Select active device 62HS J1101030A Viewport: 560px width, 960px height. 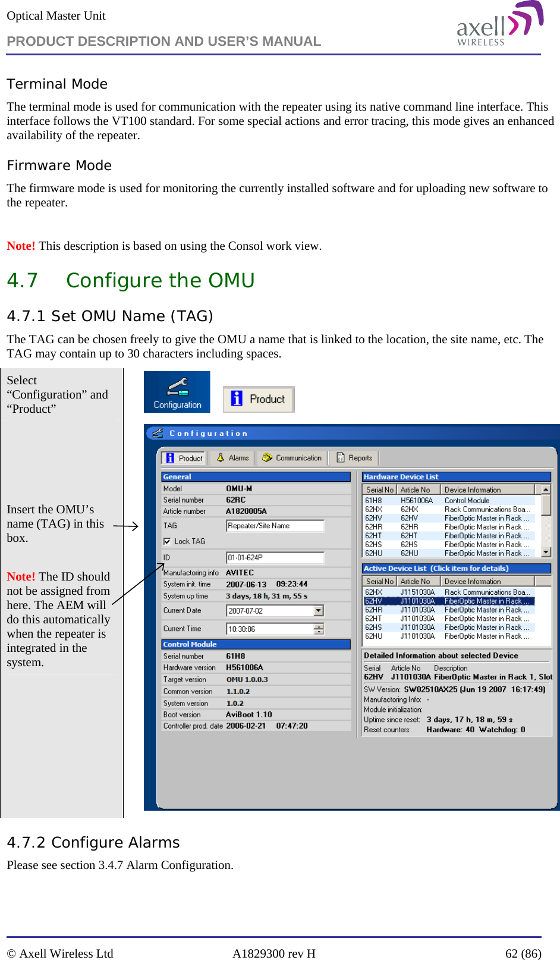pyautogui.click(x=449, y=628)
